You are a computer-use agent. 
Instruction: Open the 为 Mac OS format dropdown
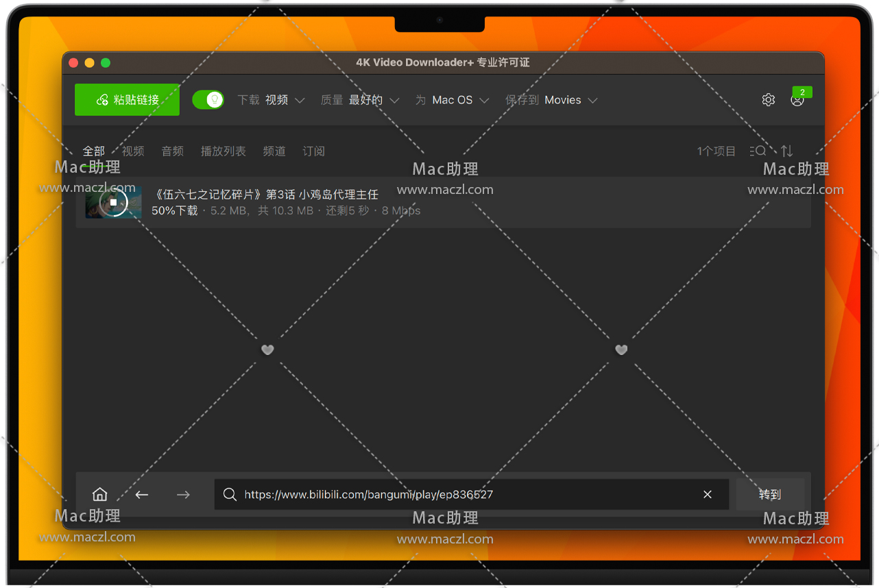[452, 100]
